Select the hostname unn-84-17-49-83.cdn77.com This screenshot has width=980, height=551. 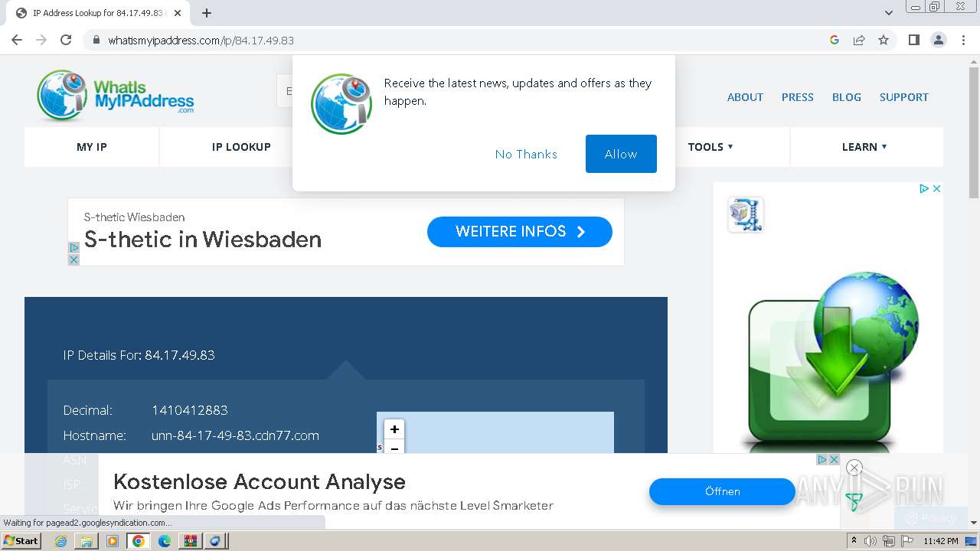tap(235, 435)
